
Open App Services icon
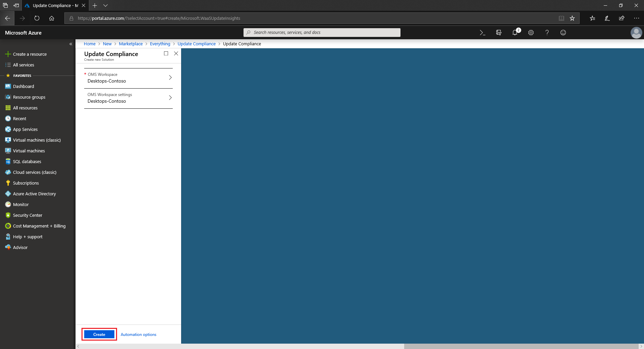coord(8,129)
